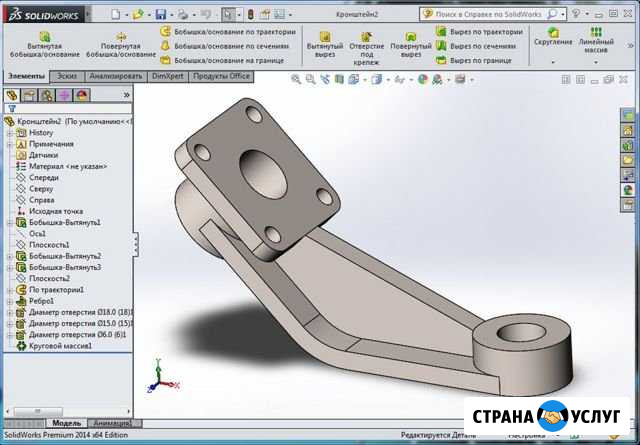Open the PropertyManager panel tab
640x445 pixels.
tap(29, 95)
